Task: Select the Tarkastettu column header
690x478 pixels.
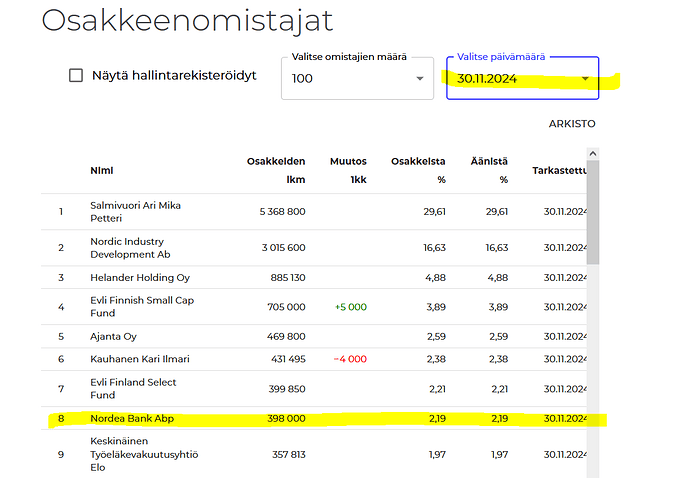Action: click(559, 170)
